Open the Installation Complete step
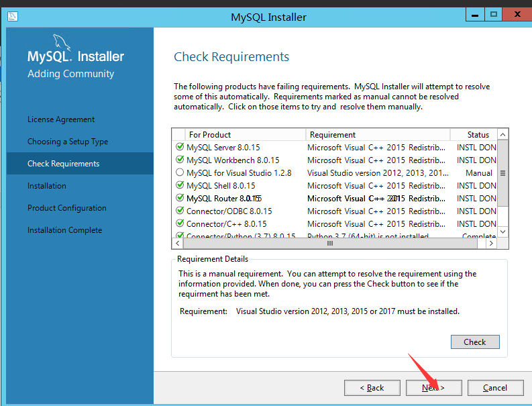The height and width of the screenshot is (406, 532). tap(65, 230)
